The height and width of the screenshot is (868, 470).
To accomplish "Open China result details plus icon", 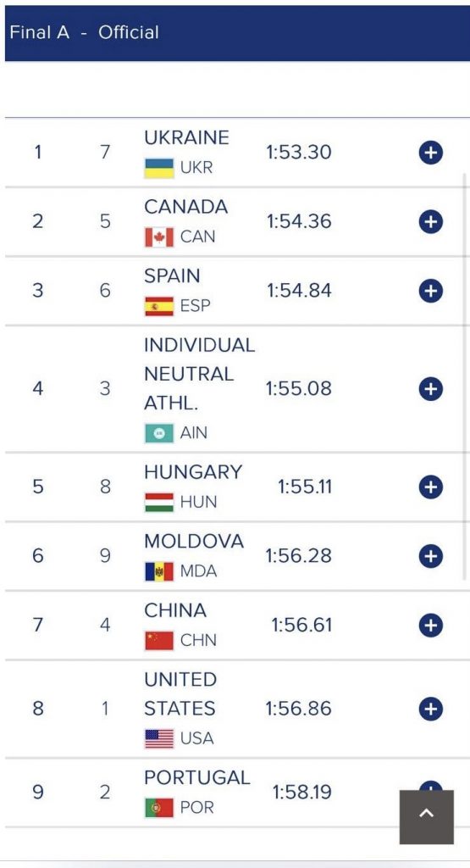I will click(x=431, y=625).
